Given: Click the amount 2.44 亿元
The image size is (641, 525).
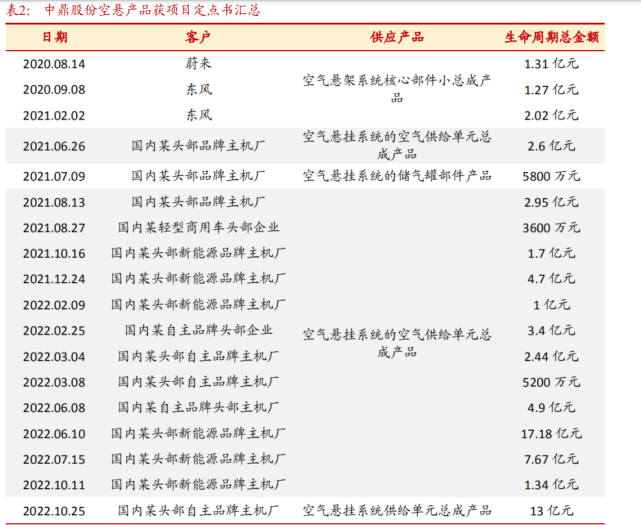Looking at the screenshot, I should click(551, 357).
